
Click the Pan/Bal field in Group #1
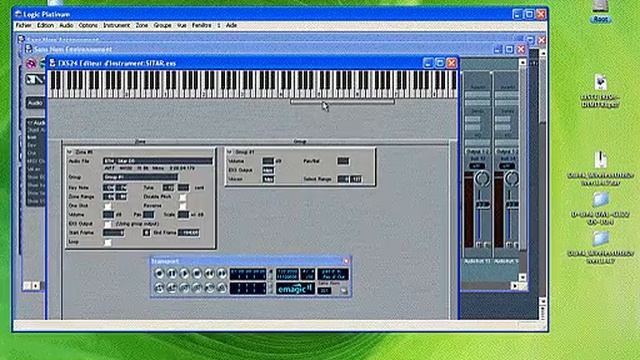pos(343,161)
